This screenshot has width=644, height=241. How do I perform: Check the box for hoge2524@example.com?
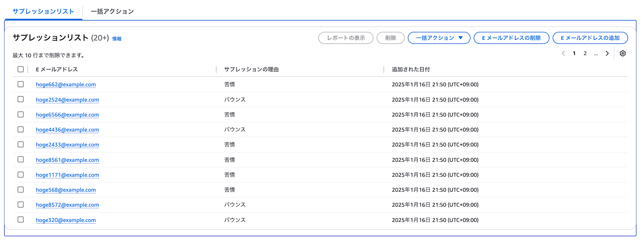pyautogui.click(x=21, y=99)
